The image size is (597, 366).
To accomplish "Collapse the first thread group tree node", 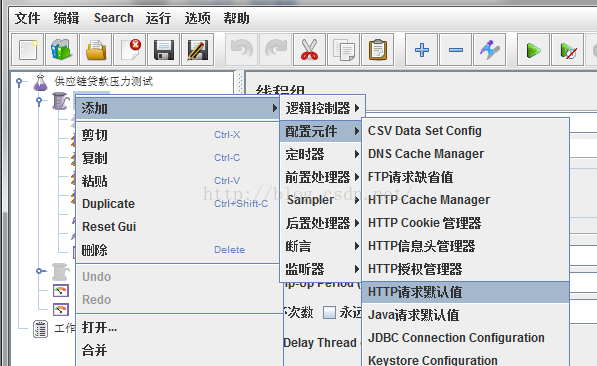I will (x=39, y=101).
